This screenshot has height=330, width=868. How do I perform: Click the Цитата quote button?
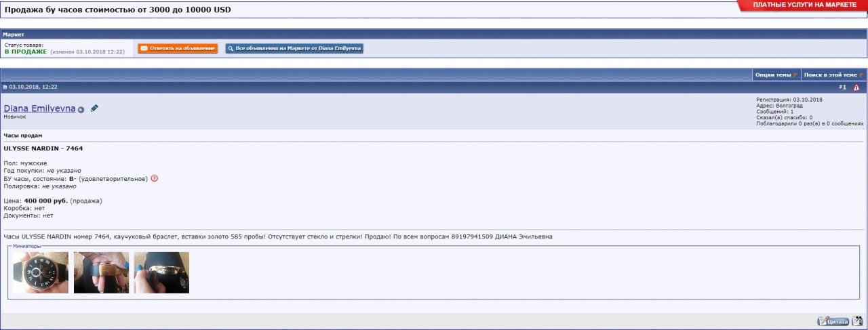pyautogui.click(x=833, y=321)
